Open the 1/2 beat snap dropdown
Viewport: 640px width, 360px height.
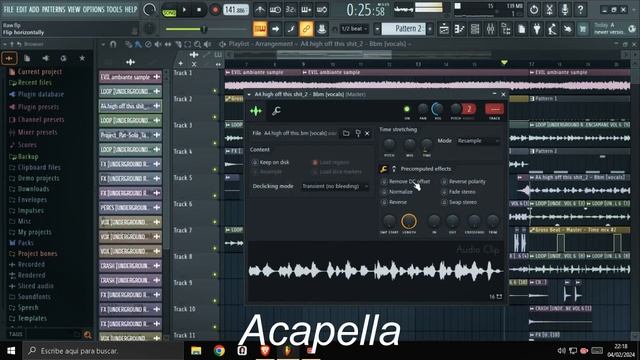pyautogui.click(x=354, y=29)
